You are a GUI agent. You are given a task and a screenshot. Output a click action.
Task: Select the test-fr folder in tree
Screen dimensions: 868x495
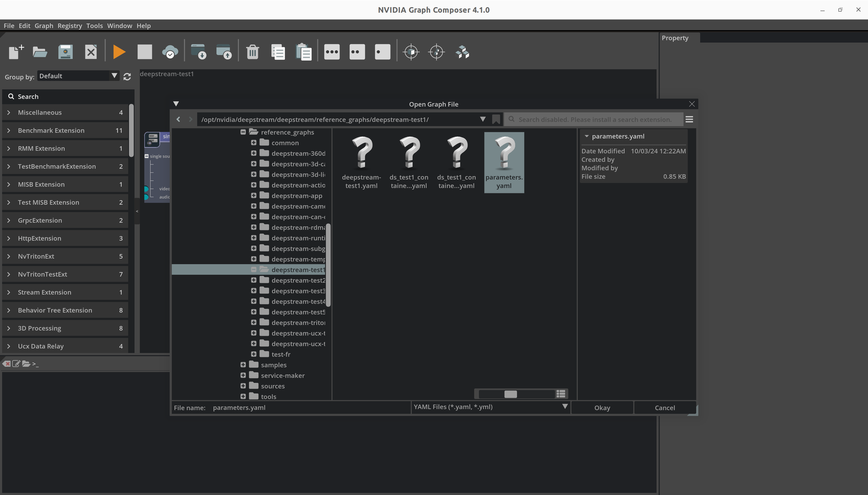point(281,354)
